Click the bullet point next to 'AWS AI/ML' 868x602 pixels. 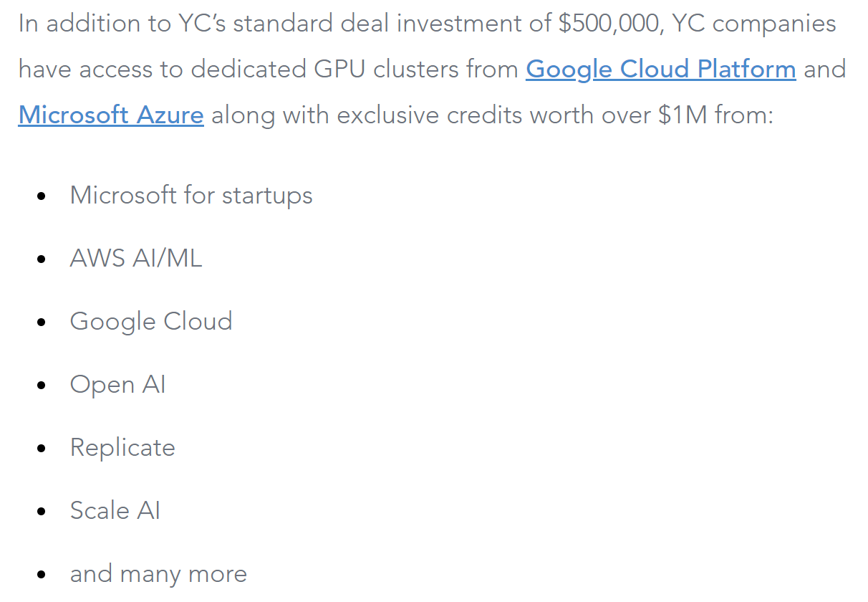pyautogui.click(x=42, y=259)
